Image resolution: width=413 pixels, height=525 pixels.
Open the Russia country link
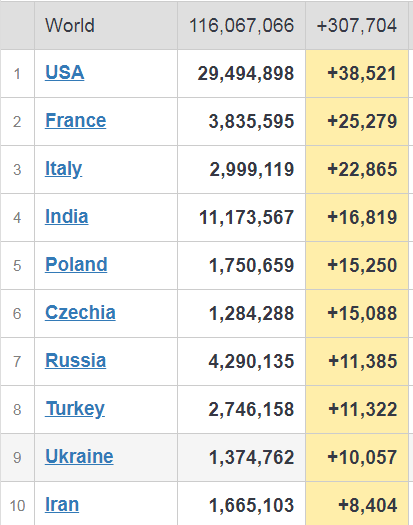[x=75, y=361]
